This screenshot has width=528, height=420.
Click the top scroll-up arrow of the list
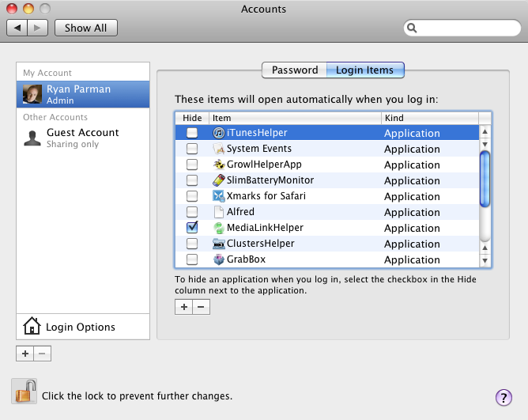[485, 131]
